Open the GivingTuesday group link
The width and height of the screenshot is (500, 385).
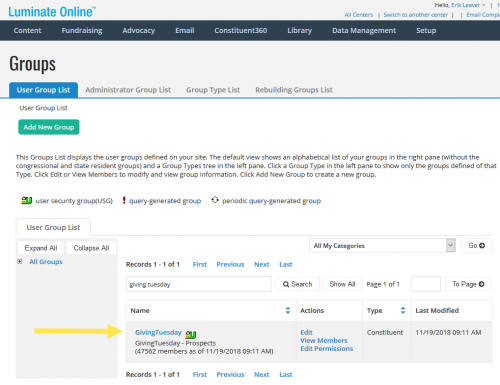click(158, 332)
